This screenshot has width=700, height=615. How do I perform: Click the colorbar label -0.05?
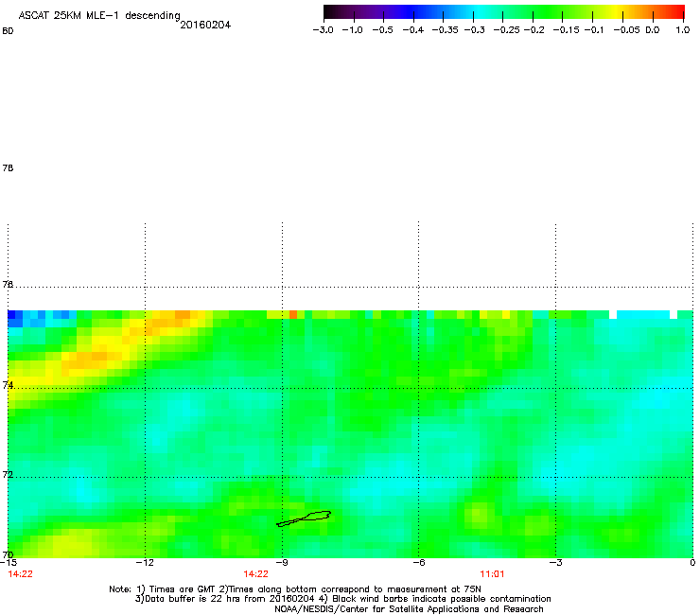click(x=626, y=30)
